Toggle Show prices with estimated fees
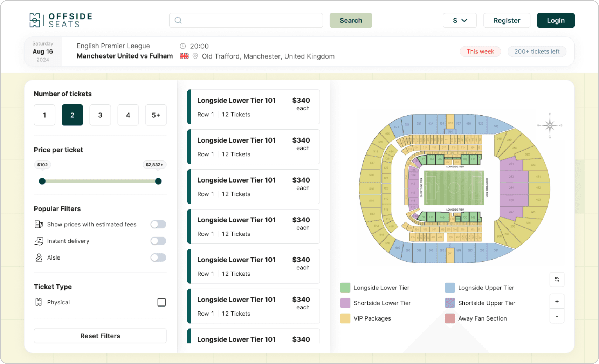The width and height of the screenshot is (599, 364). coord(158,224)
